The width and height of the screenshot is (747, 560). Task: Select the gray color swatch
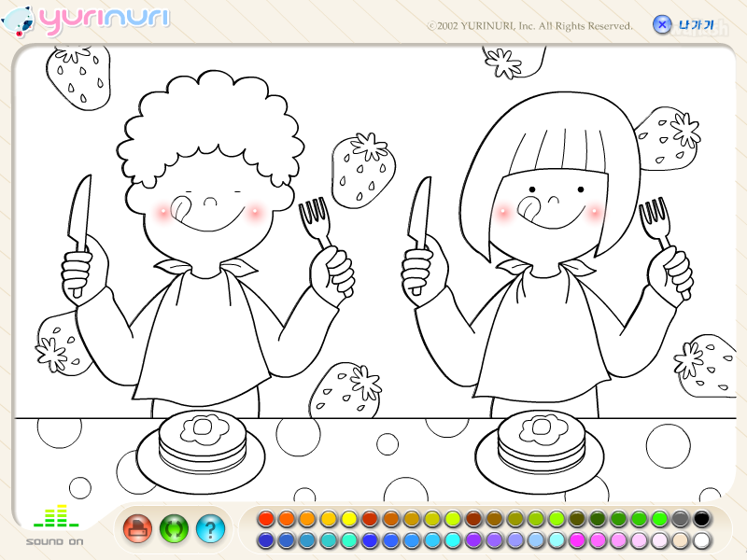[x=681, y=519]
